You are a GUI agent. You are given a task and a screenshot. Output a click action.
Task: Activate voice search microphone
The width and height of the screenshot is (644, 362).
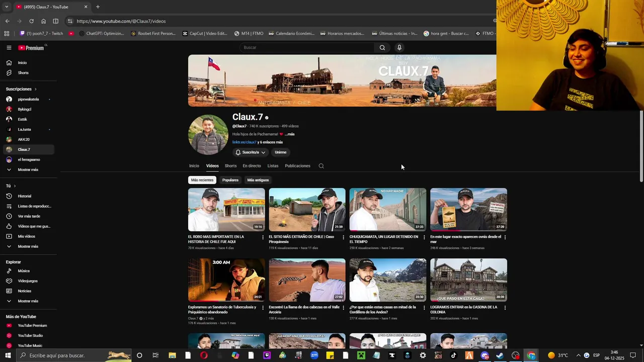(x=399, y=48)
